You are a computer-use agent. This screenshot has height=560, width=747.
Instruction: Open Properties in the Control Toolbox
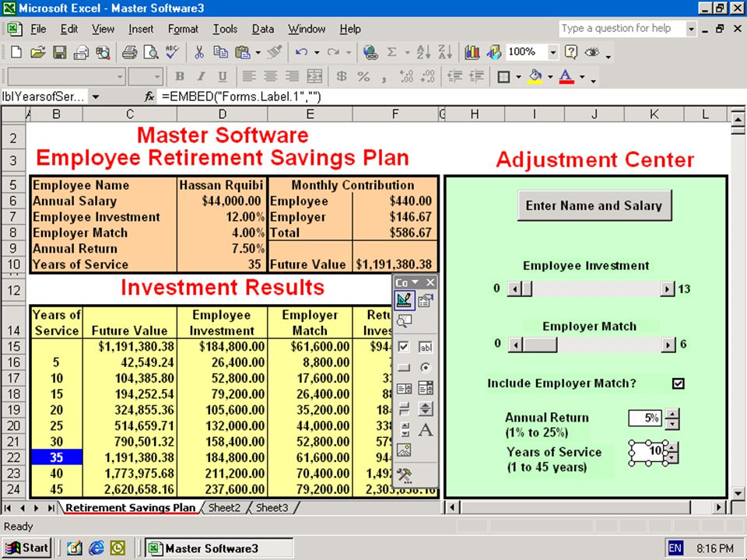pos(426,300)
